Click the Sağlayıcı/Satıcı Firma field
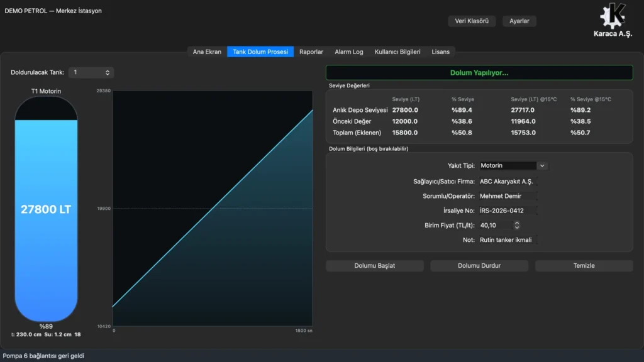Screen dimensions: 644x362 (x=508, y=182)
